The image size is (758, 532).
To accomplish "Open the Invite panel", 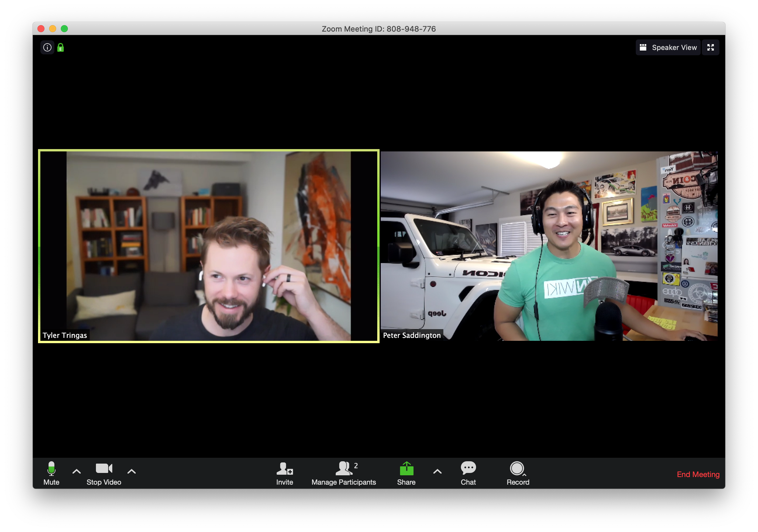I will [284, 474].
